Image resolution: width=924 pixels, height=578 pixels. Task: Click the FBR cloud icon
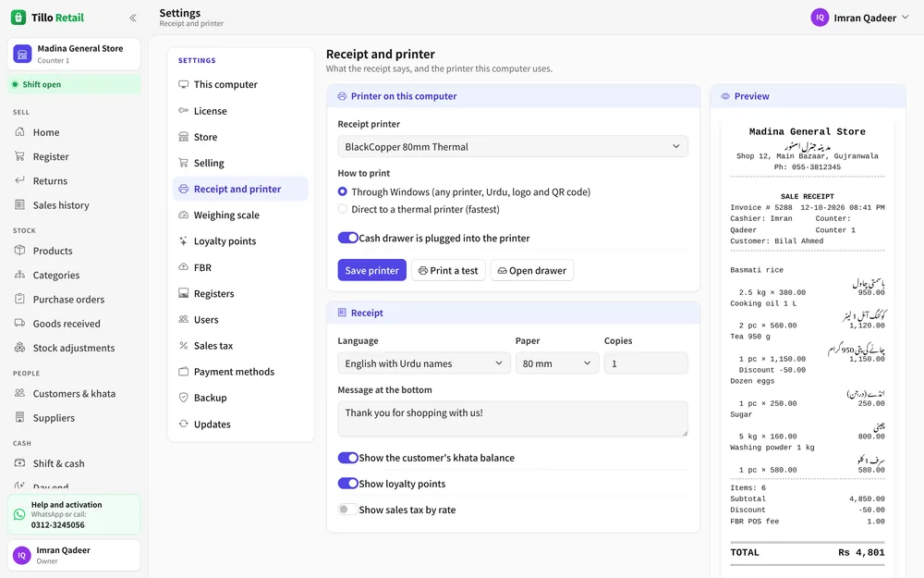[x=183, y=267]
